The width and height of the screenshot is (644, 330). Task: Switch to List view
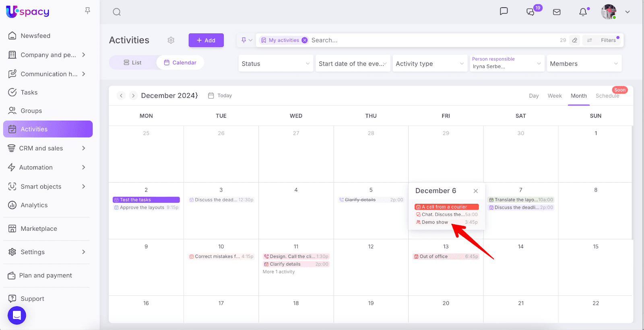coord(132,63)
